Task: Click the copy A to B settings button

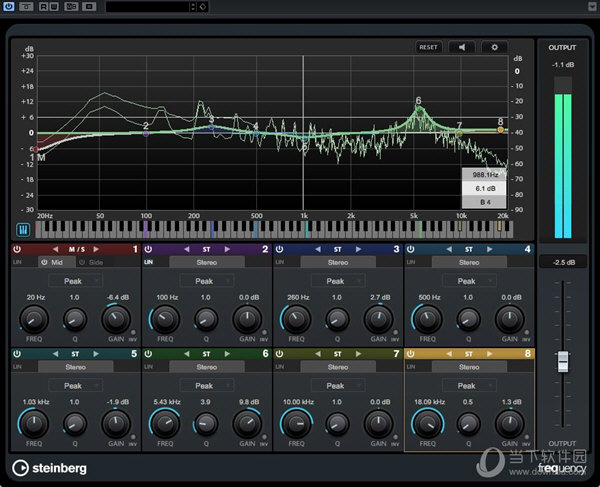Action: [89, 6]
